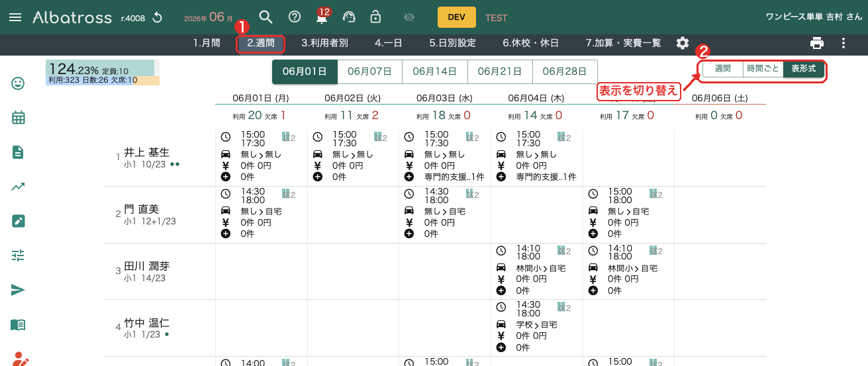Open the calendar sidebar icon
Viewport: 868px width, 366px height.
coord(18,118)
